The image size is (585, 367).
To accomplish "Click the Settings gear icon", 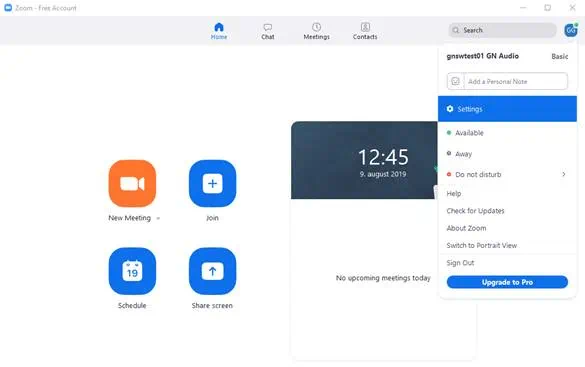I will click(450, 109).
